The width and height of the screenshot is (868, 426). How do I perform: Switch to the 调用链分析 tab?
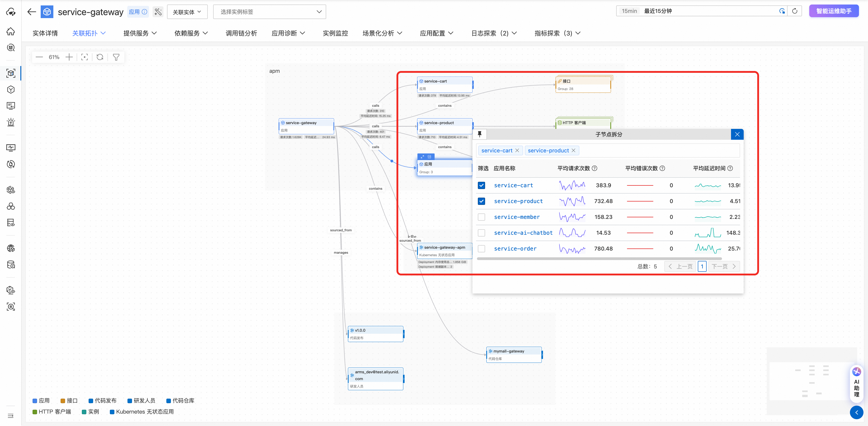[x=241, y=33]
